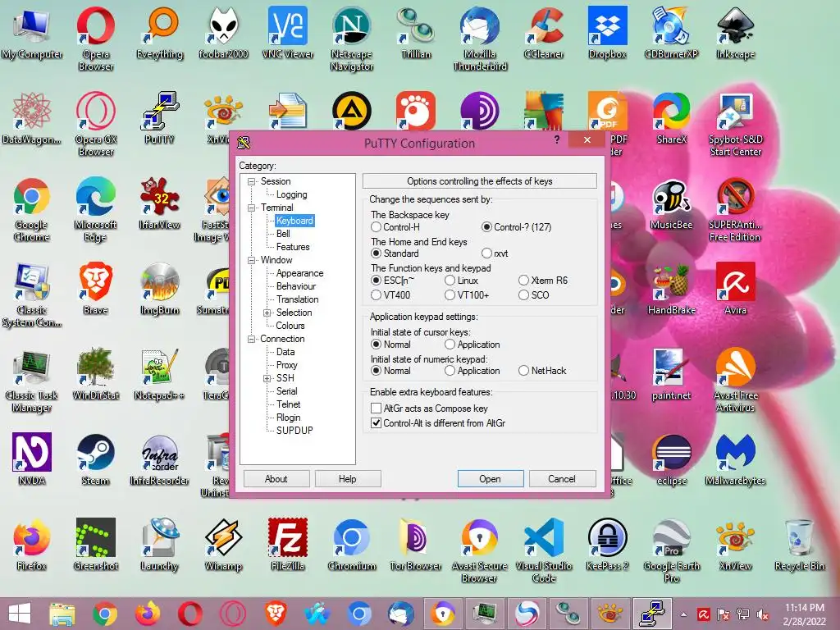This screenshot has height=630, width=840.
Task: Choose rxvt for Home and End keys
Action: (x=495, y=253)
